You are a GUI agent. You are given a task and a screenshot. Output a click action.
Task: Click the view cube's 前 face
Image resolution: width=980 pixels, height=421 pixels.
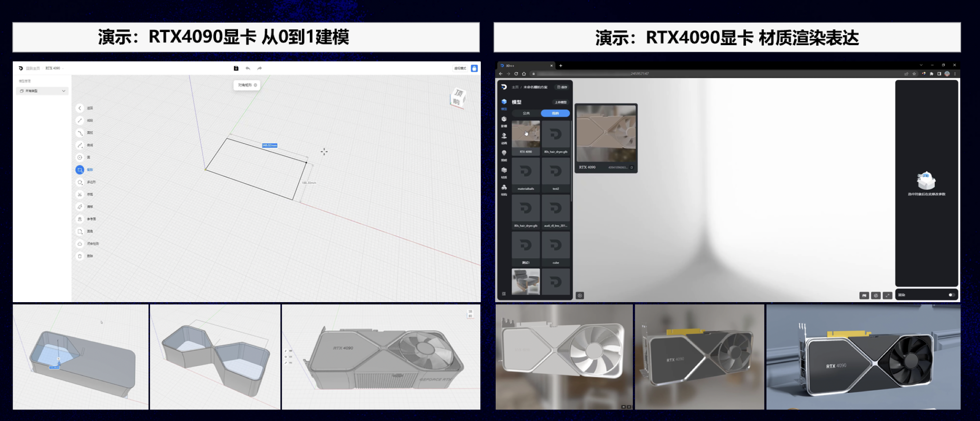coord(457,102)
